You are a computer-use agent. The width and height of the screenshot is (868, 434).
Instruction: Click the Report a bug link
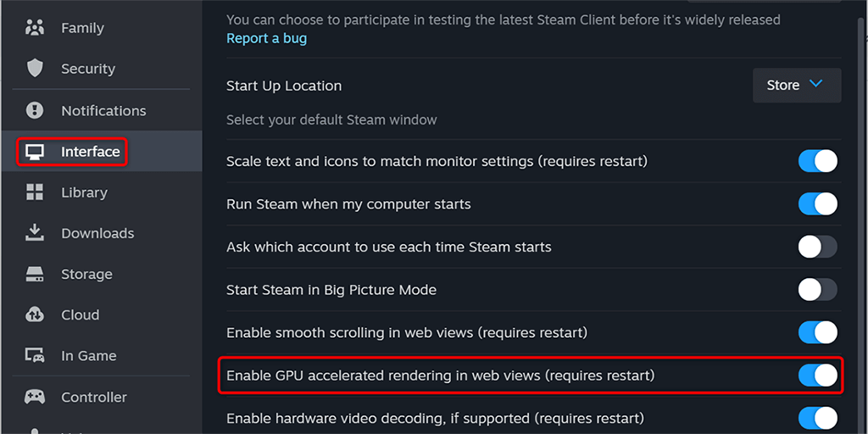[266, 38]
